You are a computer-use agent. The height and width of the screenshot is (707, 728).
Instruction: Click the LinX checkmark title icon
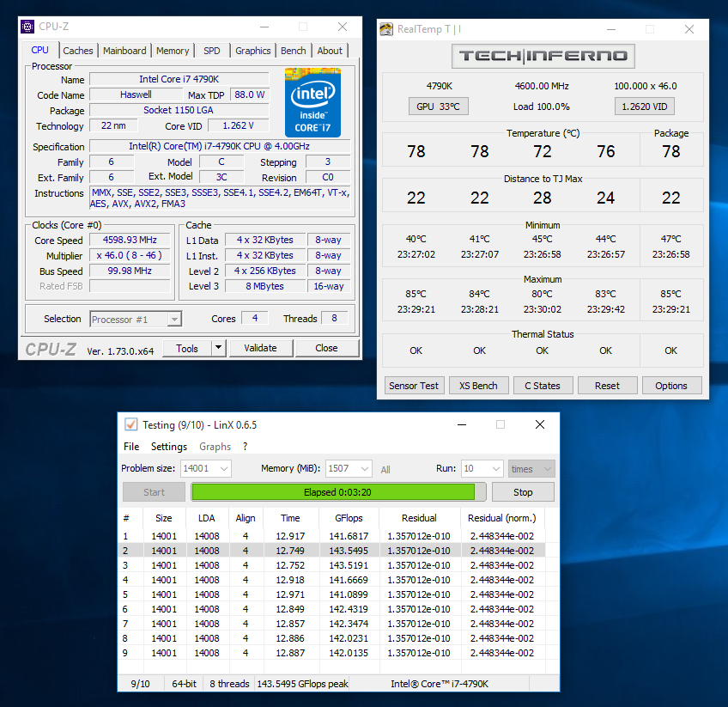point(131,424)
